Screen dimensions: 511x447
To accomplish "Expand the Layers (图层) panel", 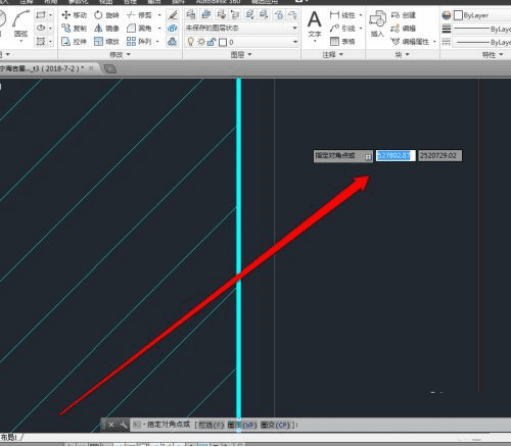I will point(241,54).
